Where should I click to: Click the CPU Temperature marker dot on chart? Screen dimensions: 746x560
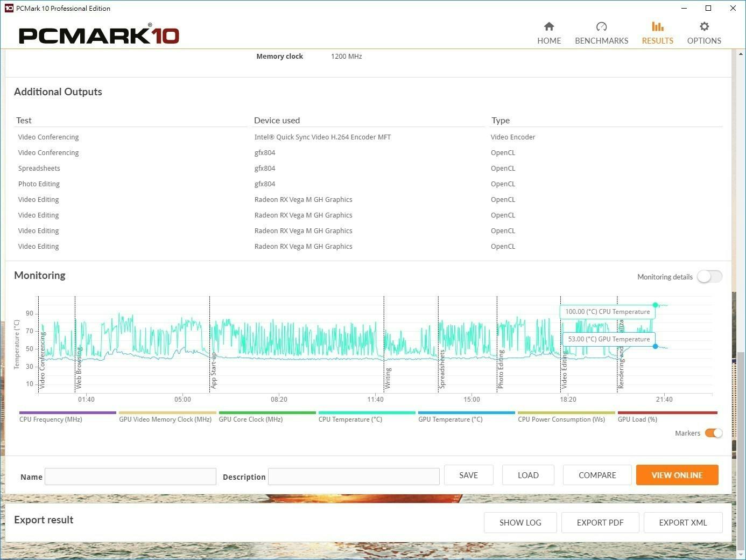[655, 305]
